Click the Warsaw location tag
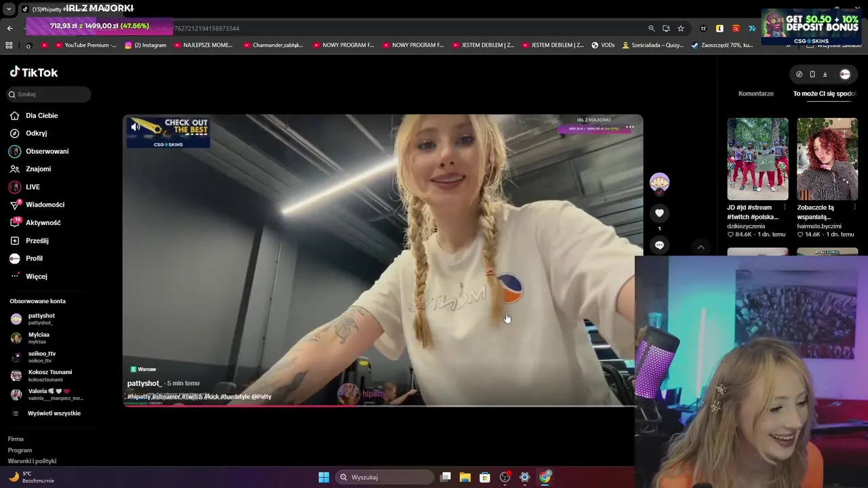The height and width of the screenshot is (488, 868). coord(143,369)
